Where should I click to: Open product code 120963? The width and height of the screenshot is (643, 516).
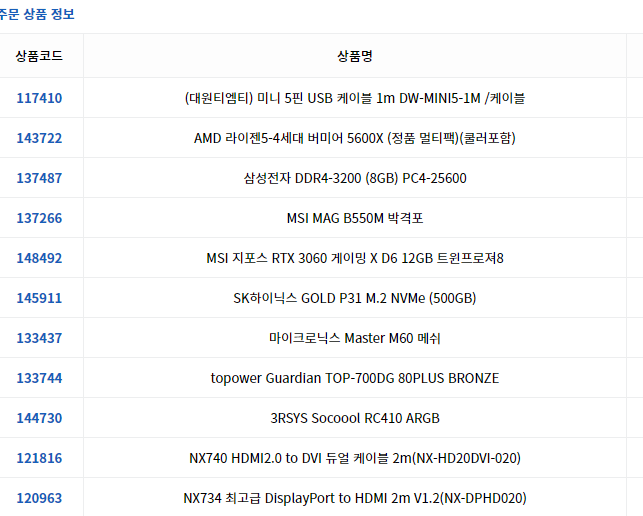tap(39, 498)
